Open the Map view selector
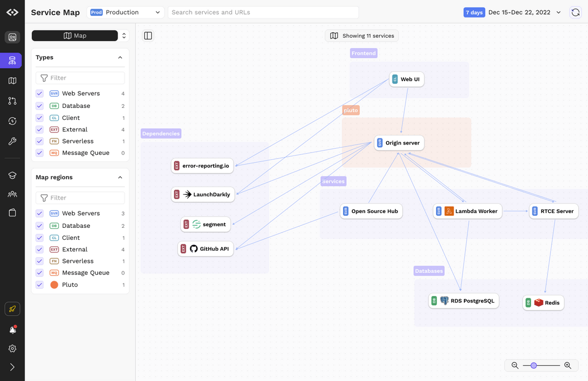This screenshot has width=588, height=381. click(75, 35)
